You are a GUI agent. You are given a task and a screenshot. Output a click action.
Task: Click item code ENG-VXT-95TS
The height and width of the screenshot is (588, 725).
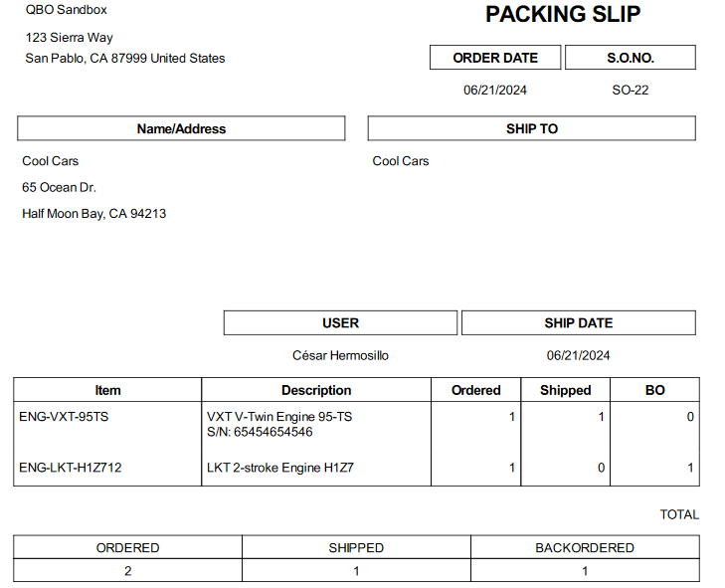[x=64, y=417]
